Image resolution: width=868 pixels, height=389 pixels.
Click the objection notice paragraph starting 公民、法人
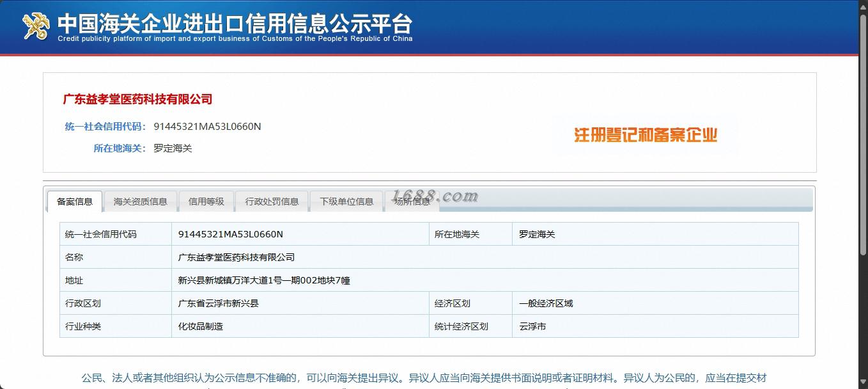[x=424, y=379]
